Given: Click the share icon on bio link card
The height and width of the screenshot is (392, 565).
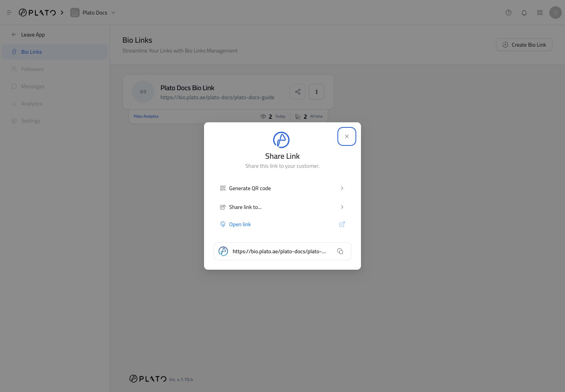Looking at the screenshot, I should [298, 92].
